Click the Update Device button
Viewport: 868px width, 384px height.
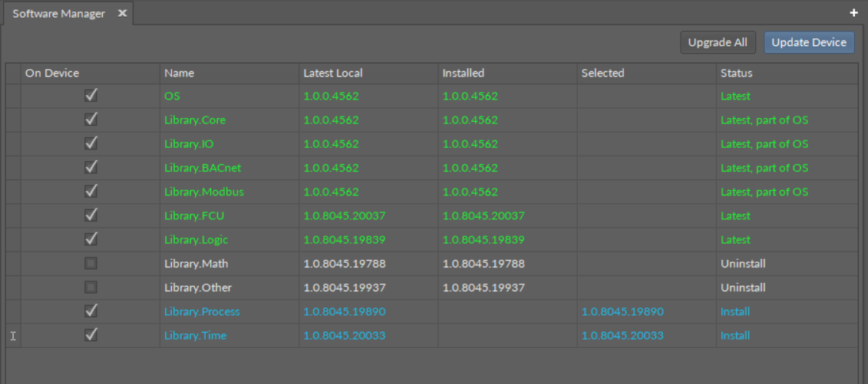(x=808, y=43)
